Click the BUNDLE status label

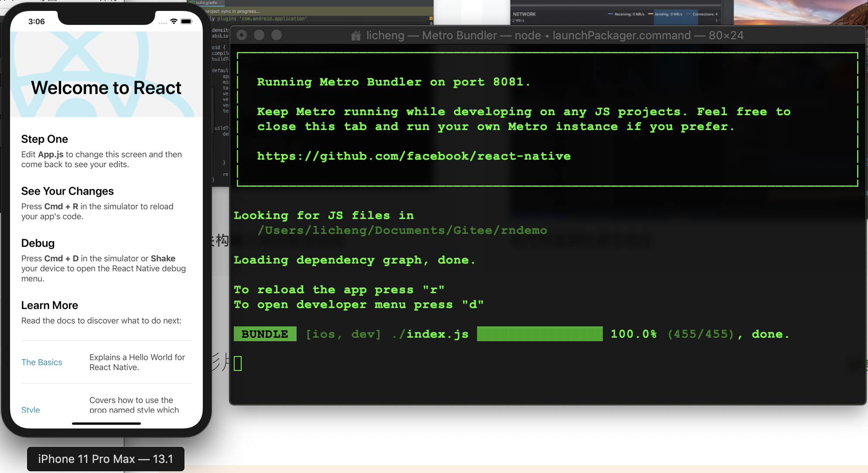click(x=265, y=334)
